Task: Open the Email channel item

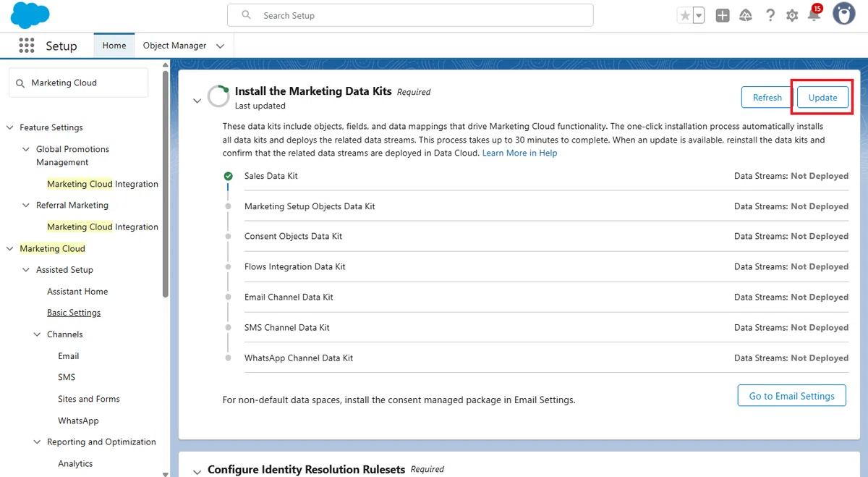Action: pos(69,356)
